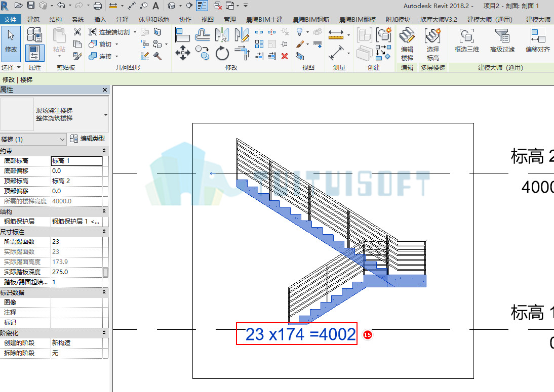Image resolution: width=554 pixels, height=392 pixels.
Task: Select the Align tool
Action: pos(183,35)
